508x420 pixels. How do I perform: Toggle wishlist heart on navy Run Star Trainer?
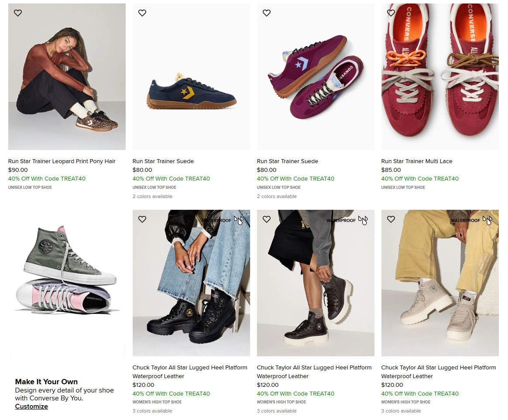[x=142, y=13]
